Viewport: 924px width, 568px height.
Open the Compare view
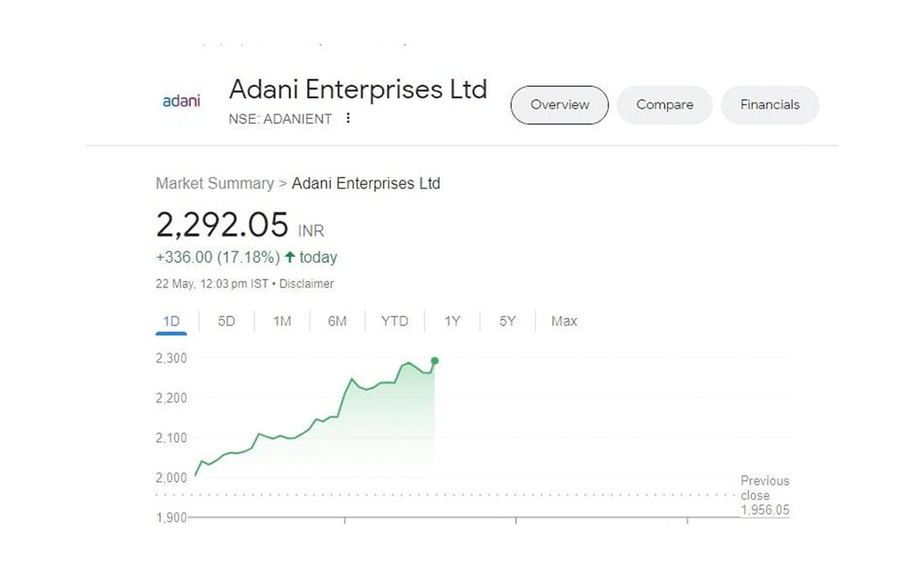[x=664, y=105]
